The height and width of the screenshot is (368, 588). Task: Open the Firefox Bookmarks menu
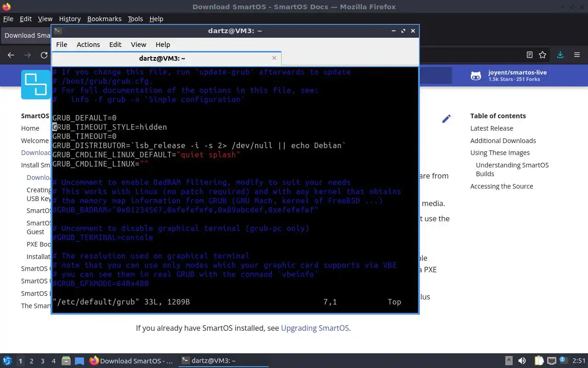[104, 19]
